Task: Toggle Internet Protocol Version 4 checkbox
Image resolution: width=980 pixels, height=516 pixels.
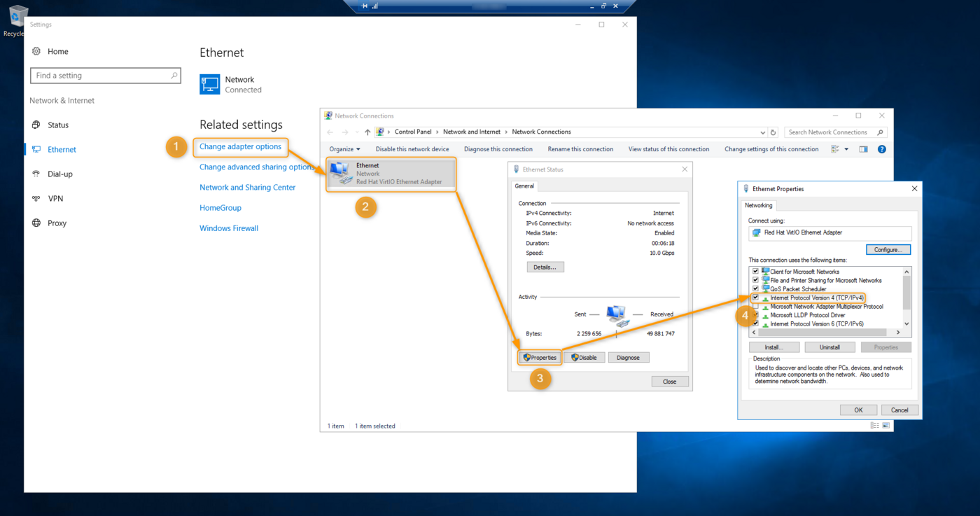Action: [x=755, y=298]
